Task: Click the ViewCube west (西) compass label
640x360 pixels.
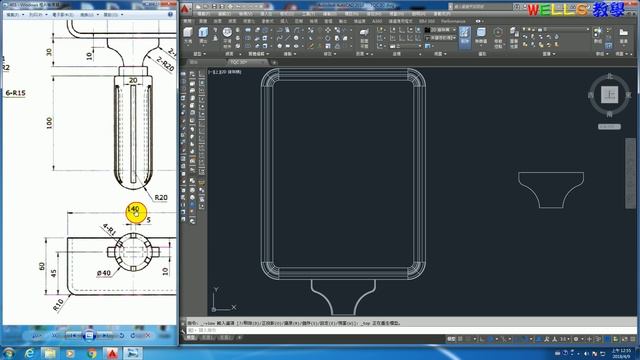Action: [x=591, y=95]
